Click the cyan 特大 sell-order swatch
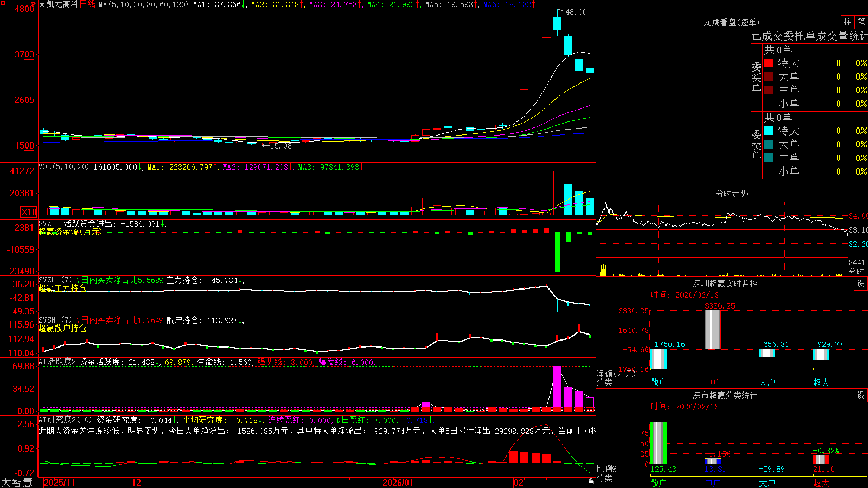This screenshot has width=868, height=488. pyautogui.click(x=768, y=131)
